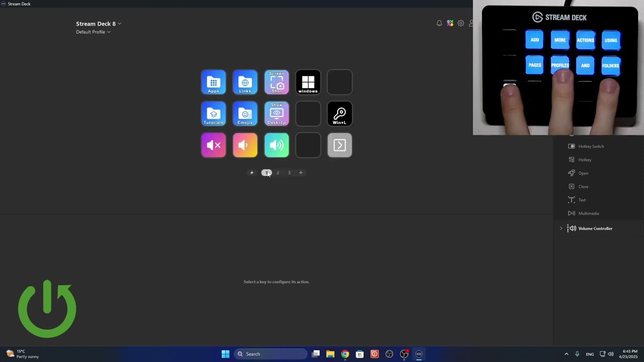Image resolution: width=644 pixels, height=362 pixels.
Task: Select the empty key left of Win+L
Action: pos(308,114)
